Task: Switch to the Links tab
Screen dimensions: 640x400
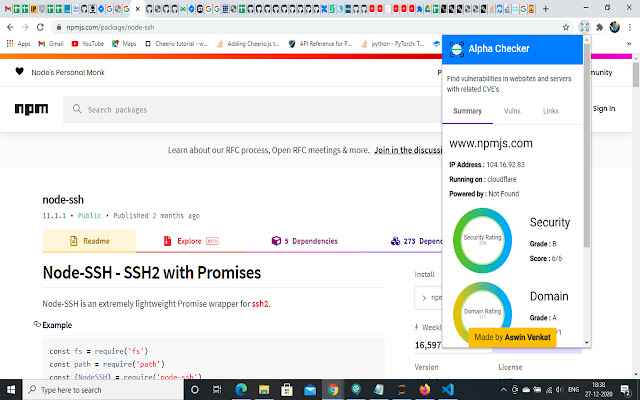Action: point(551,111)
